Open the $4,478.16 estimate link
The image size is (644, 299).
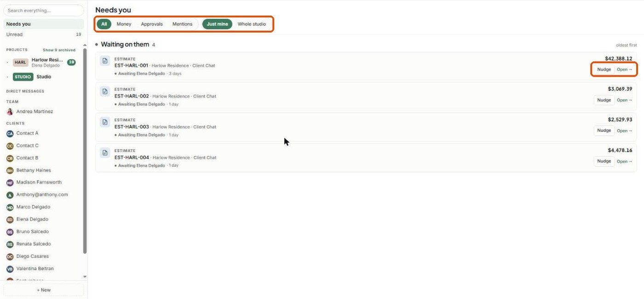tap(625, 161)
